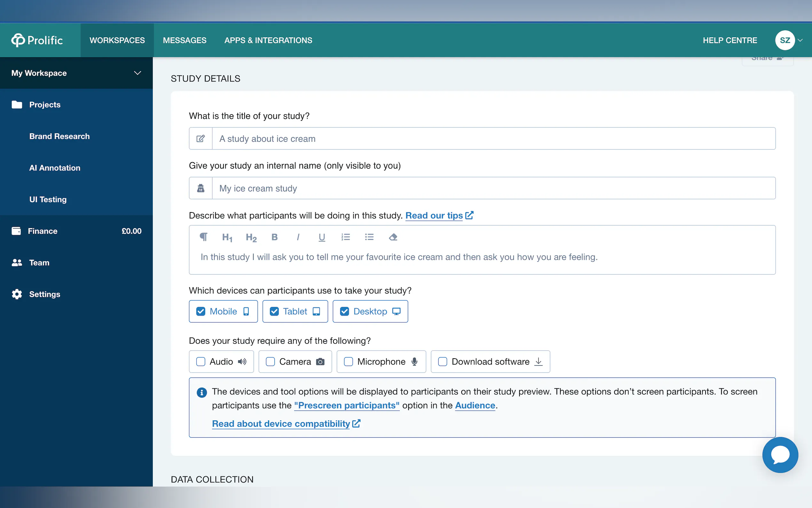The width and height of the screenshot is (812, 508).
Task: Clear formatting with the eraser icon
Action: coord(393,237)
